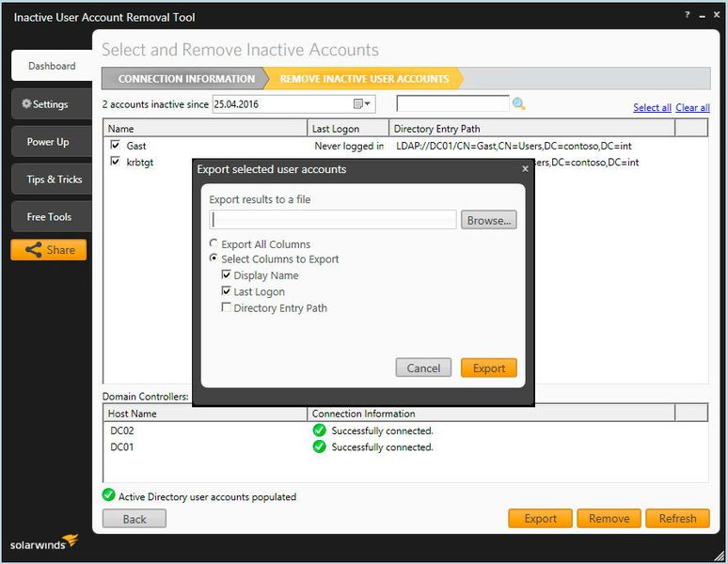
Task: Click the bottom Export button in main window
Action: coord(541,519)
